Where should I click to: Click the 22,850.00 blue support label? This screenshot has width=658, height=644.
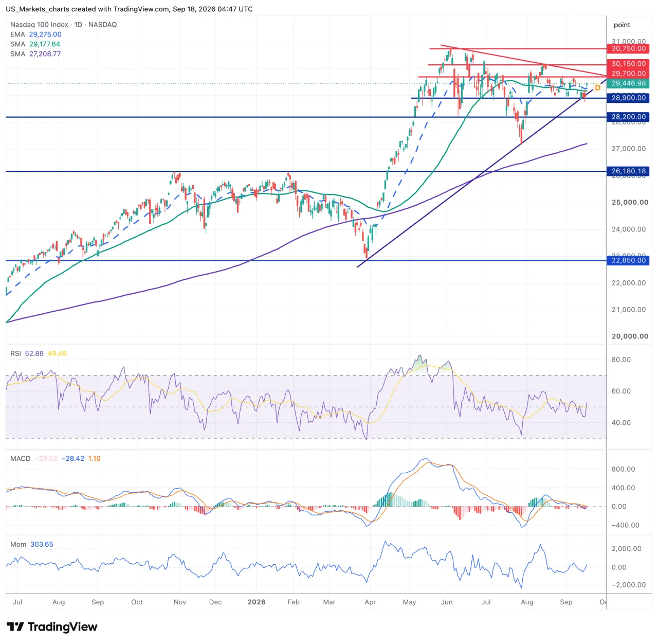point(628,260)
